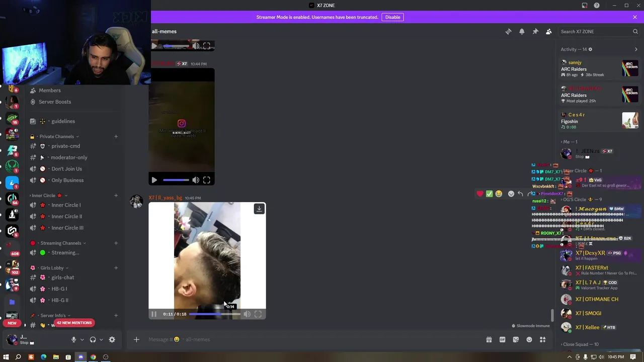The height and width of the screenshot is (362, 644).
Task: Open the Threads icon in channel header
Action: pyautogui.click(x=508, y=31)
